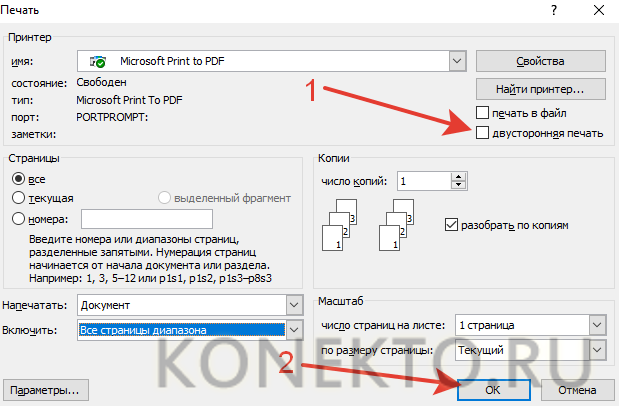The width and height of the screenshot is (619, 406).
Task: Select the 'все' pages radio button
Action: 18,178
